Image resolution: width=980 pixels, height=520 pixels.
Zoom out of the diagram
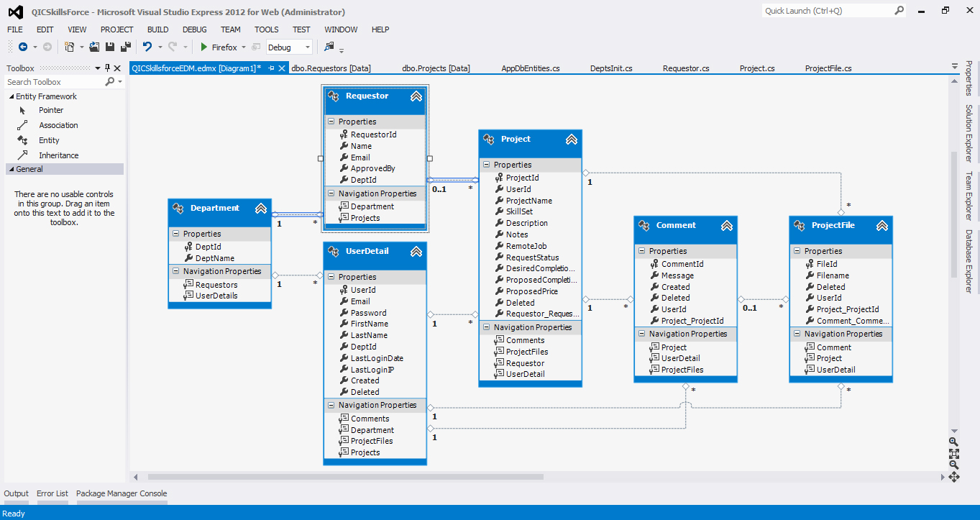click(x=953, y=465)
